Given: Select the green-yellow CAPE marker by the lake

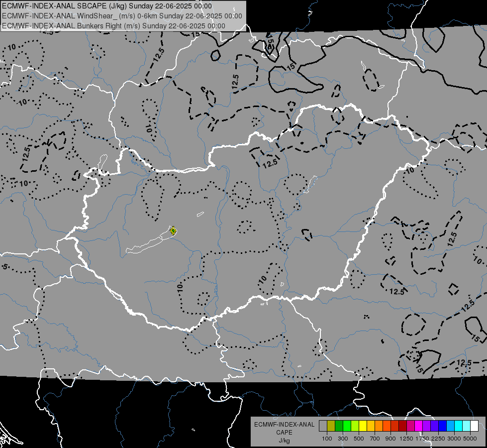Looking at the screenshot, I should click(x=173, y=230).
